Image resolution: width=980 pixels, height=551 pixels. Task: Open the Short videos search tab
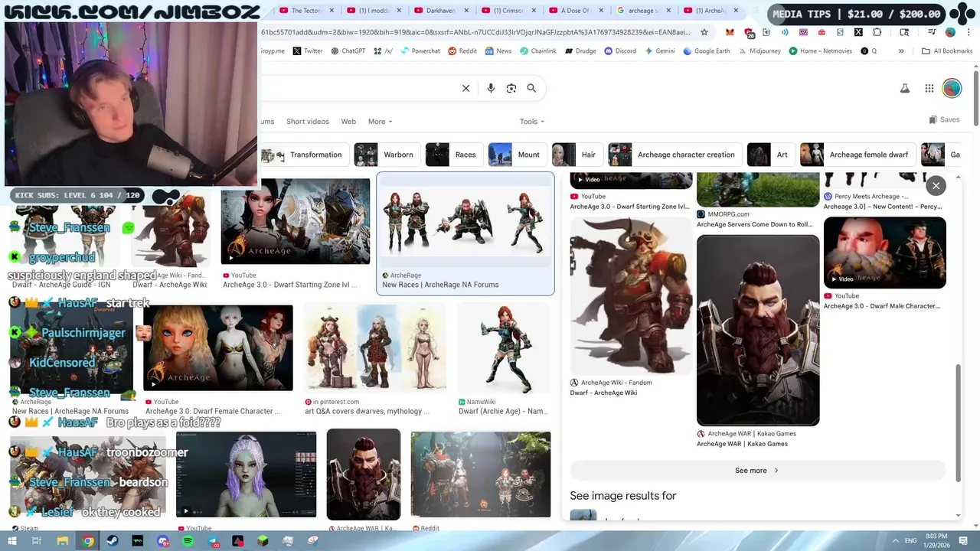(x=308, y=122)
